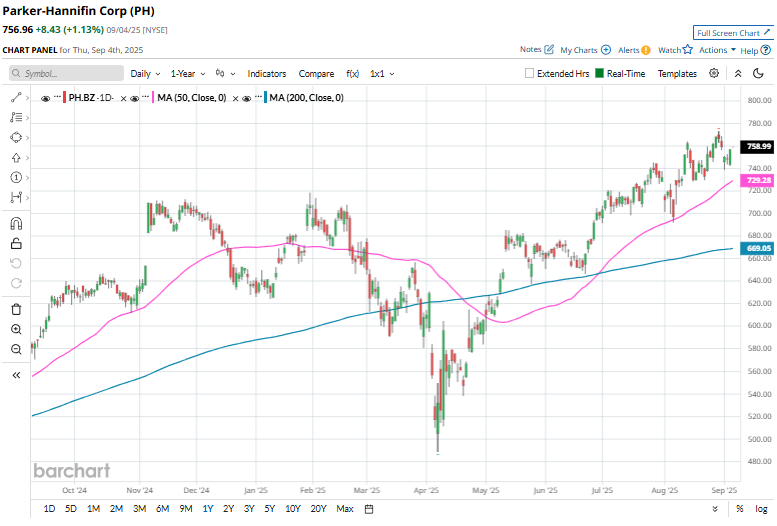The image size is (777, 526).
Task: Select the 3M time range
Action: (139, 509)
